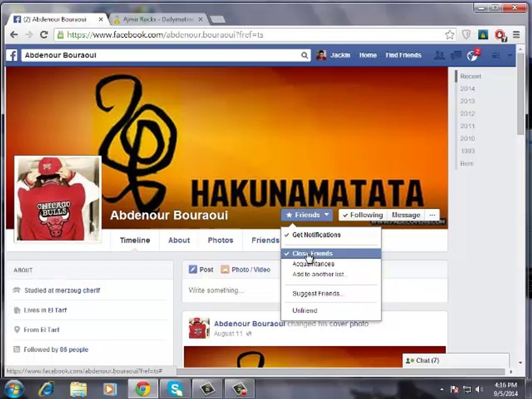Click the browser forward arrow
532x399 pixels.
click(29, 34)
